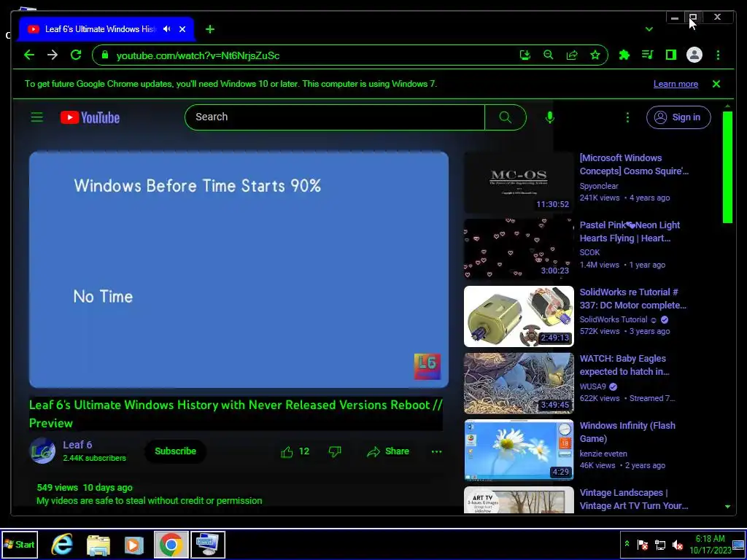Launch Internet Explorer from taskbar
The image size is (747, 560).
click(62, 544)
